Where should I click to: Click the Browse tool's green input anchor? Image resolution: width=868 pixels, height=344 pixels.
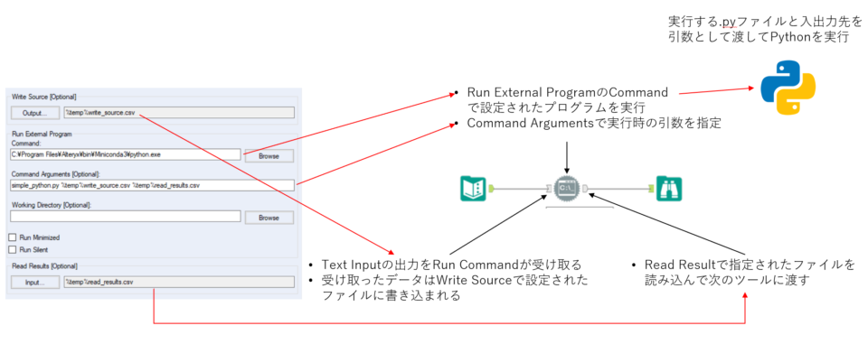652,189
